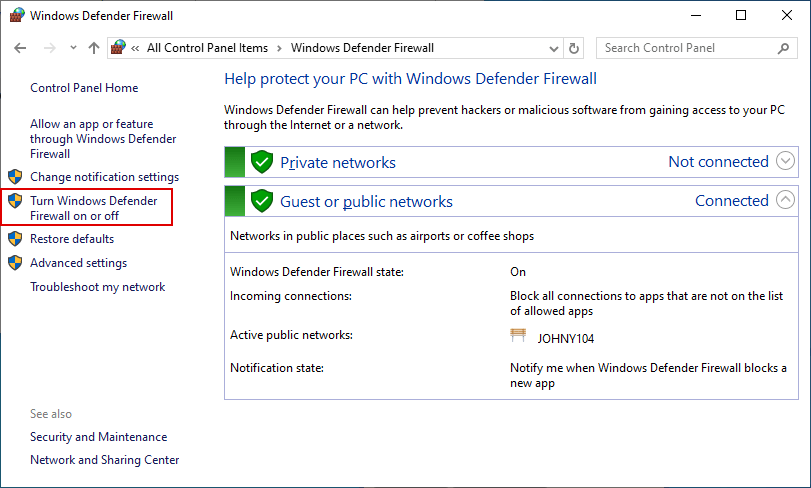Minimize the Windows Defender Firewall window

click(696, 16)
